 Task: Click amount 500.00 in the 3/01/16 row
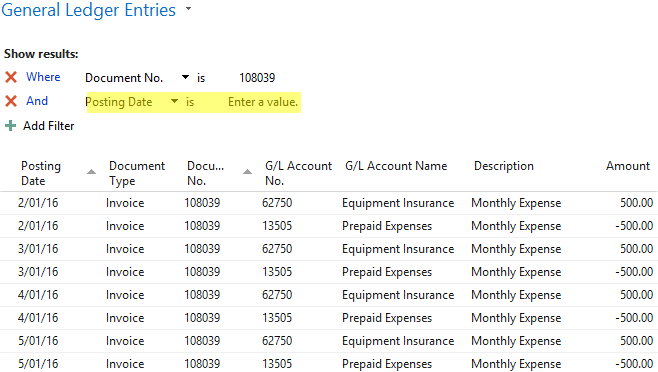[637, 249]
